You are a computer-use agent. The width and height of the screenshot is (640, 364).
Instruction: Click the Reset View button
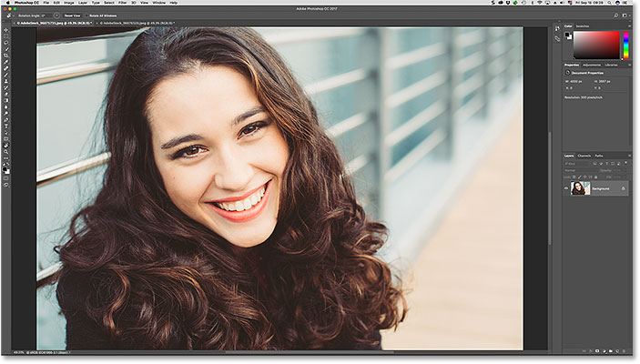click(x=72, y=15)
